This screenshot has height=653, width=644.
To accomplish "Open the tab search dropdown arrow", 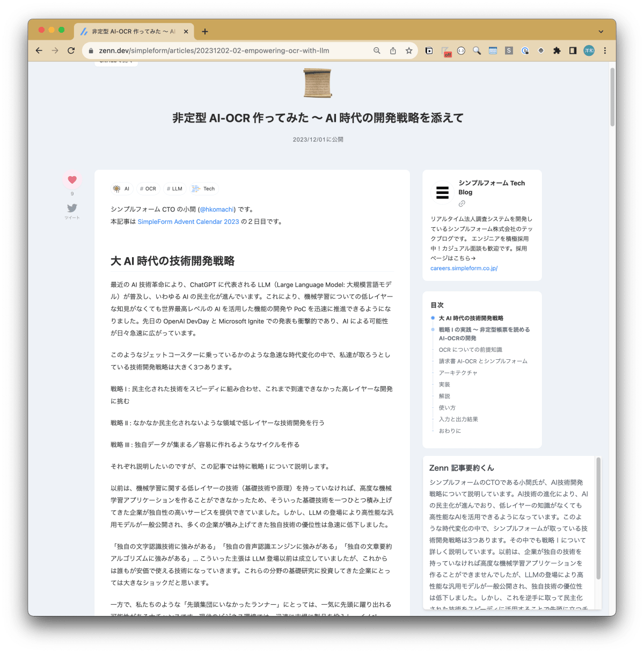I will tap(601, 32).
